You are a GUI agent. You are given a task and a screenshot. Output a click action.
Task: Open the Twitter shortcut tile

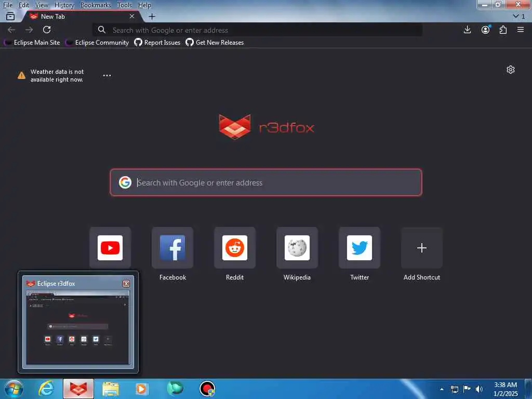tap(360, 248)
